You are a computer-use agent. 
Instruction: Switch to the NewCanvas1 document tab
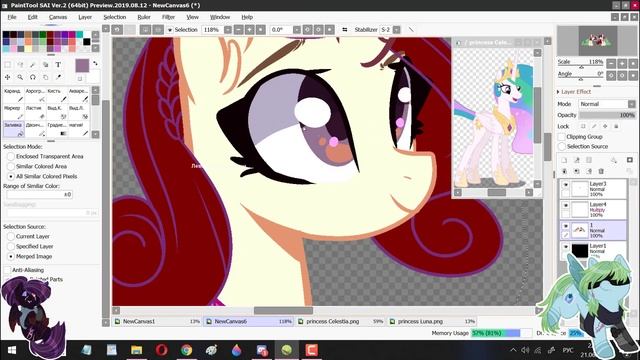coord(157,322)
